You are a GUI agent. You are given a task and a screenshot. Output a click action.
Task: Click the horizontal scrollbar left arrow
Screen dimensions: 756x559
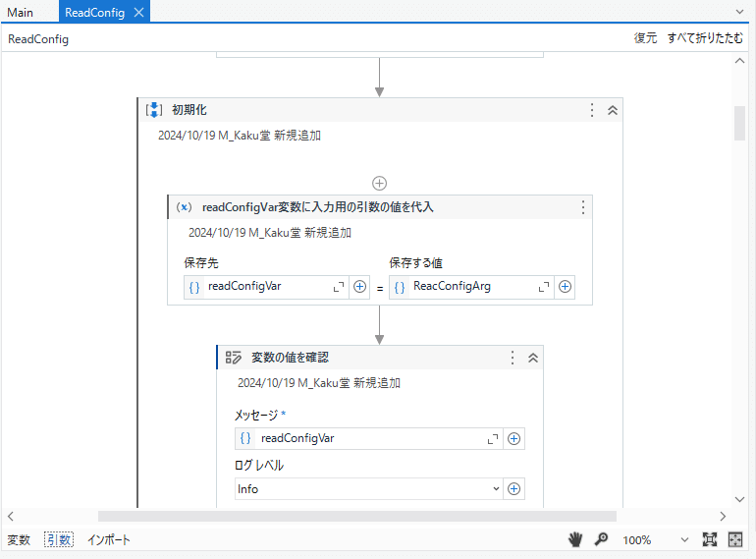pyautogui.click(x=11, y=517)
